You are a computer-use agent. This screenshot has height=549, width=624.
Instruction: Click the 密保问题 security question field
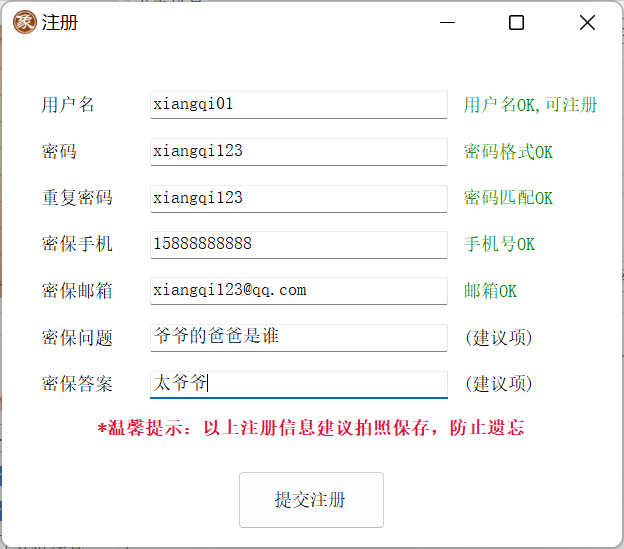[298, 337]
